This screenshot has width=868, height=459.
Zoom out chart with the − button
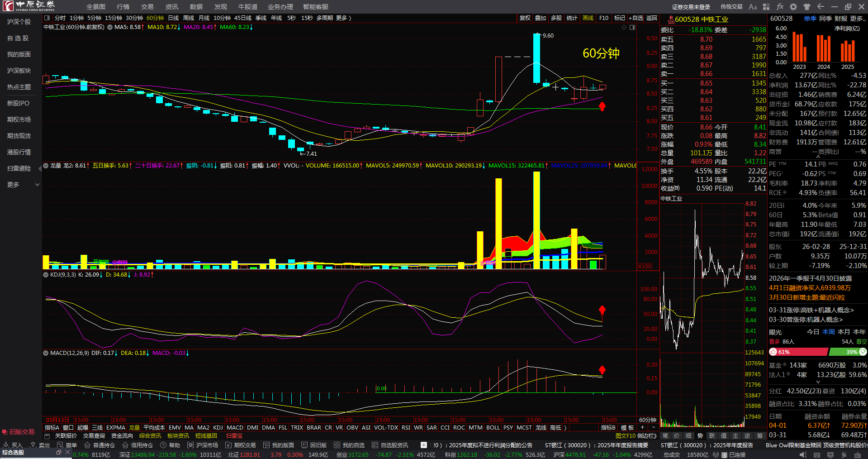pyautogui.click(x=653, y=427)
